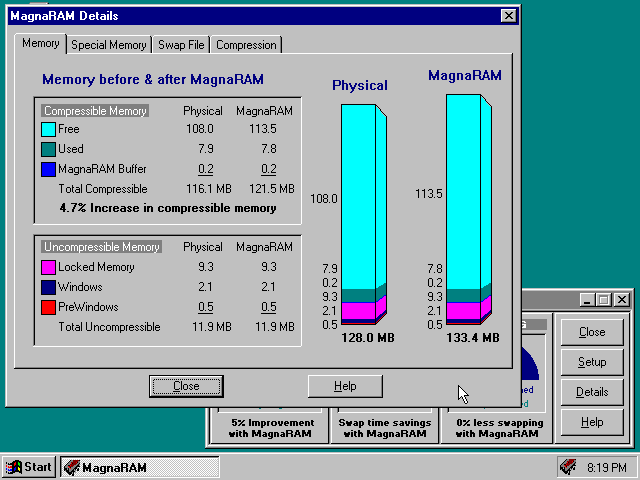This screenshot has width=640, height=480.
Task: Click '4.7% Increase in compressible memory' text
Action: pyautogui.click(x=168, y=208)
